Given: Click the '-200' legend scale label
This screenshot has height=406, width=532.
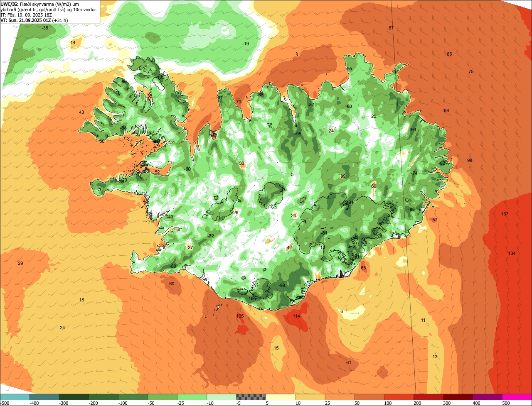Looking at the screenshot, I should pos(94,403).
